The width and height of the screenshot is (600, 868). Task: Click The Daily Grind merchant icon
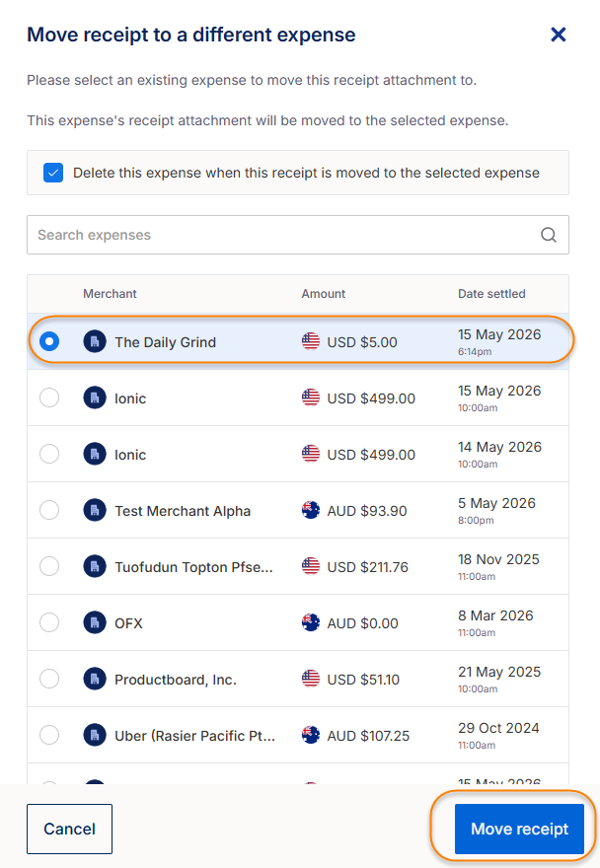(x=95, y=341)
